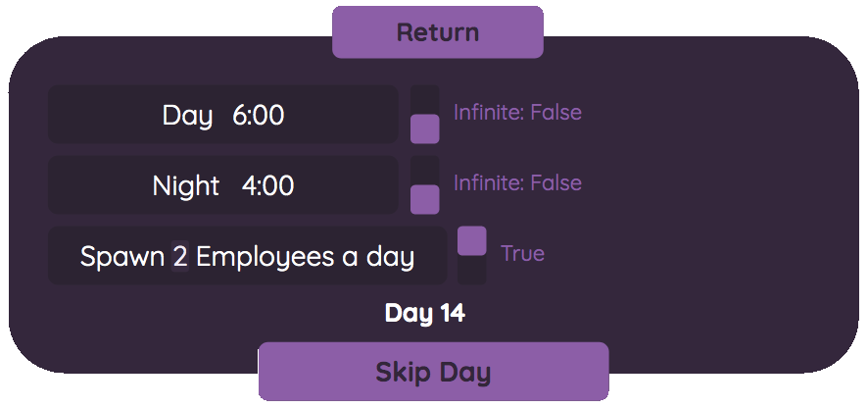Viewport: 868px width, 408px height.
Task: Click the "Day" word in duration field
Action: [x=187, y=116]
